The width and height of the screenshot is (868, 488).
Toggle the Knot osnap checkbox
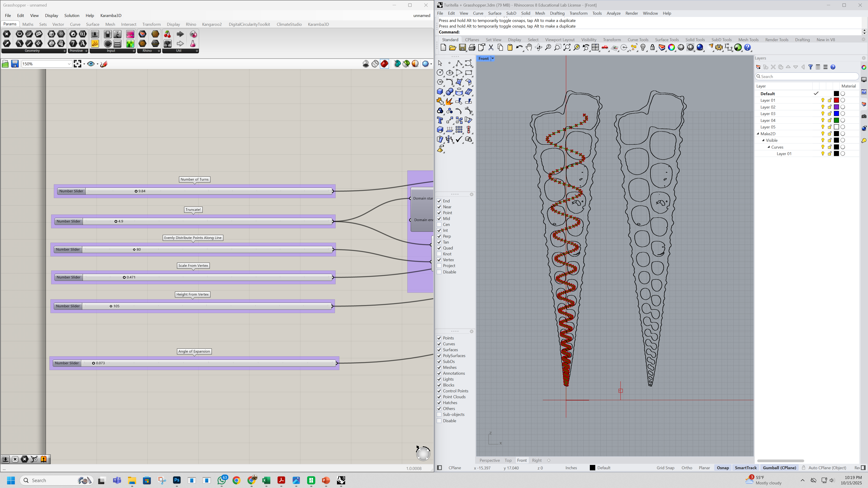pos(439,254)
